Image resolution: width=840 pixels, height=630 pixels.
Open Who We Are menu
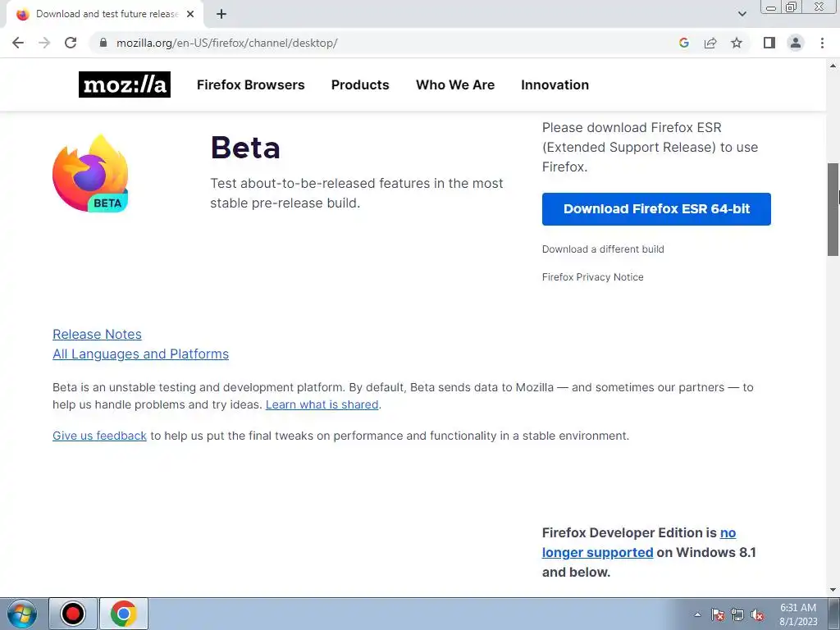(x=455, y=84)
